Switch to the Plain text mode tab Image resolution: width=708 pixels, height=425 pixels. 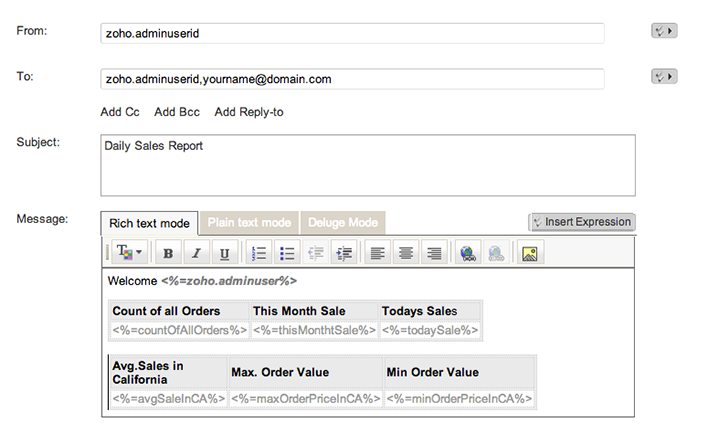[x=249, y=222]
